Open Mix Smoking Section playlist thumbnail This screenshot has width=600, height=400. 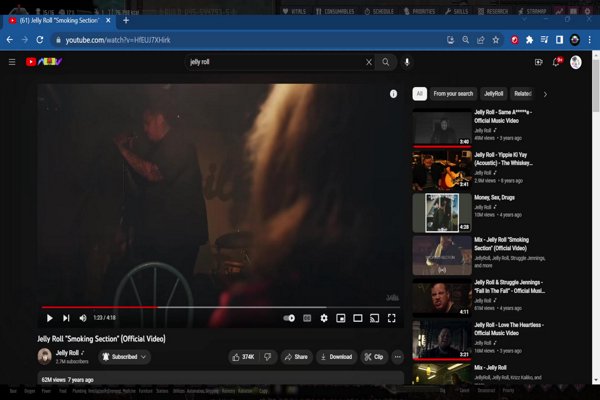click(442, 255)
